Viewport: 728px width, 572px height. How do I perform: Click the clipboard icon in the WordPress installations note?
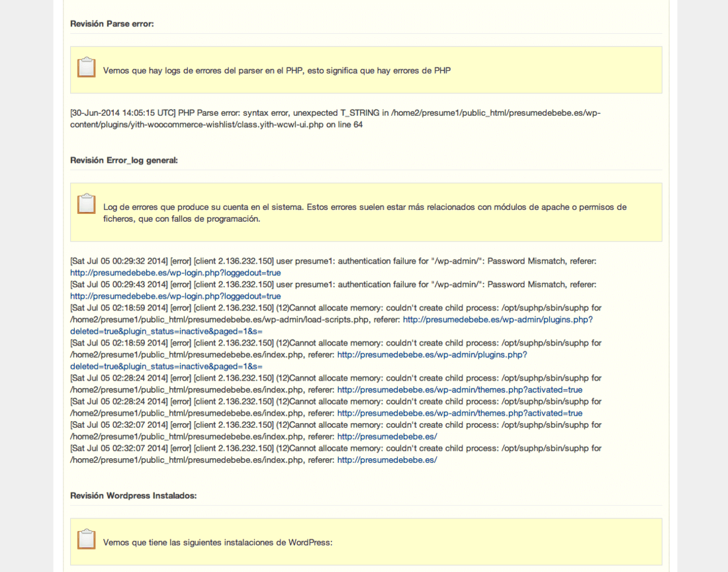[x=86, y=539]
